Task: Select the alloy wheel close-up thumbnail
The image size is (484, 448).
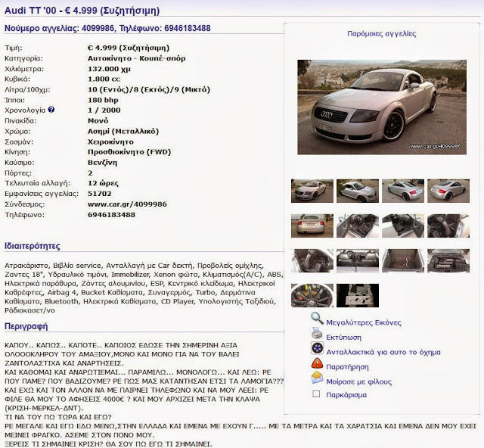Action: click(x=312, y=295)
